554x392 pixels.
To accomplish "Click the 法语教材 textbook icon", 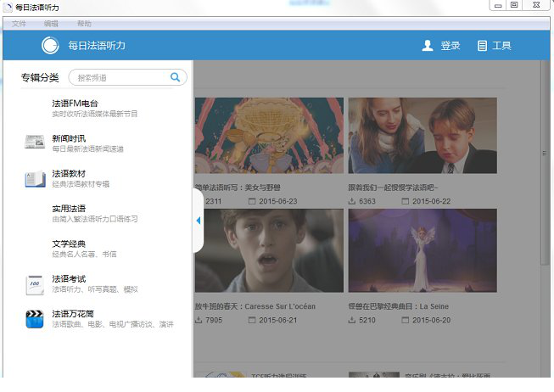I will tap(35, 178).
